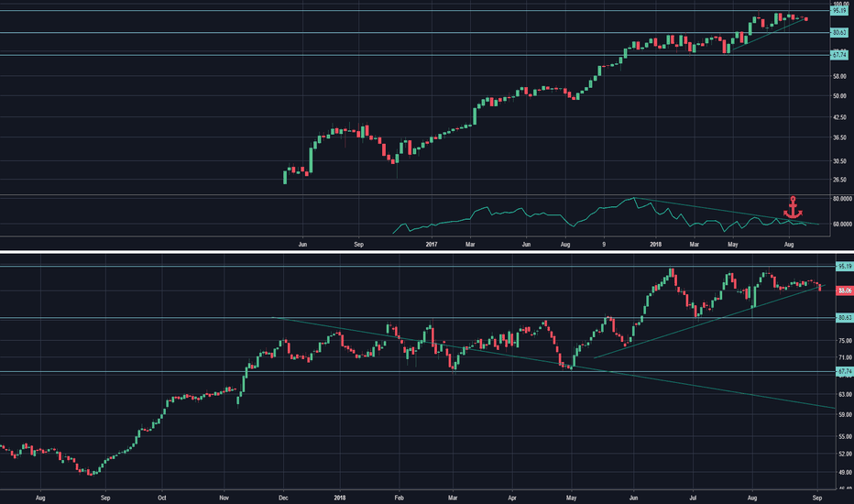Click the 71.00 price axis value
Viewport: 854px width, 504px height.
click(845, 358)
